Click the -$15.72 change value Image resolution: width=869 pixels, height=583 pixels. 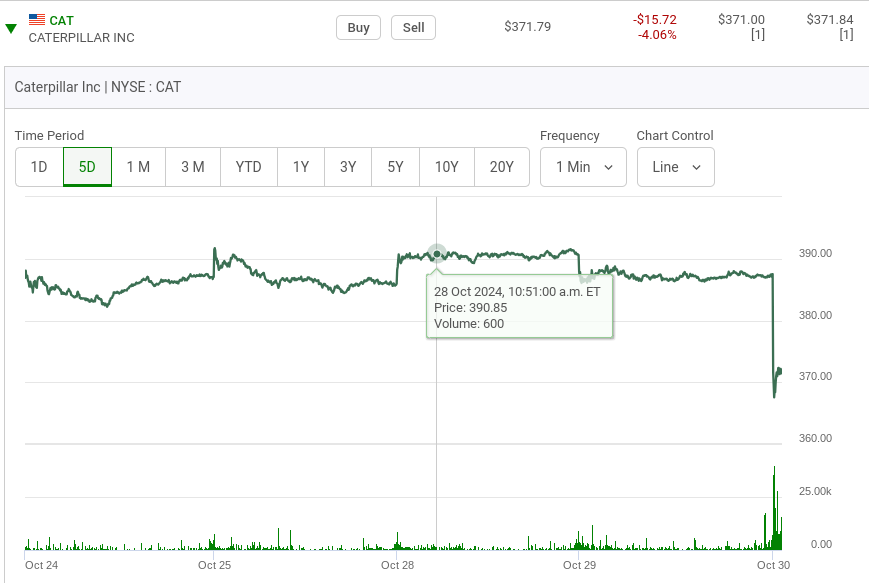(655, 19)
